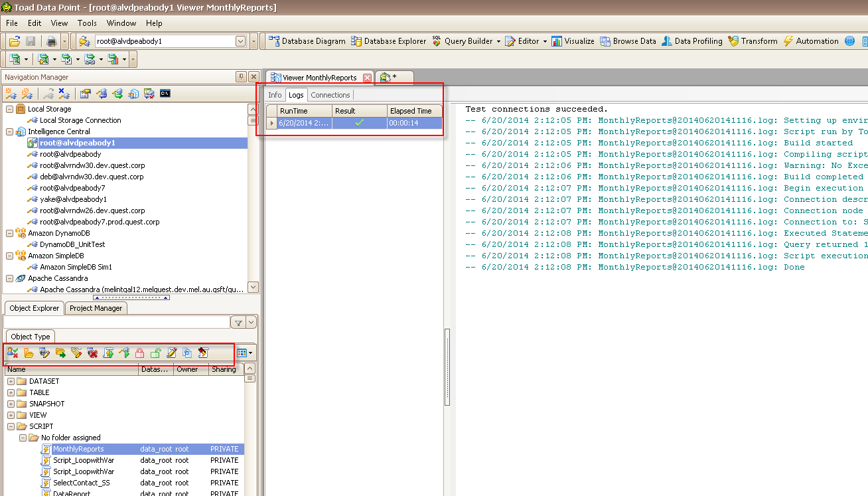The image size is (868, 496).
Task: Select the Object Explorer tab
Action: 35,308
